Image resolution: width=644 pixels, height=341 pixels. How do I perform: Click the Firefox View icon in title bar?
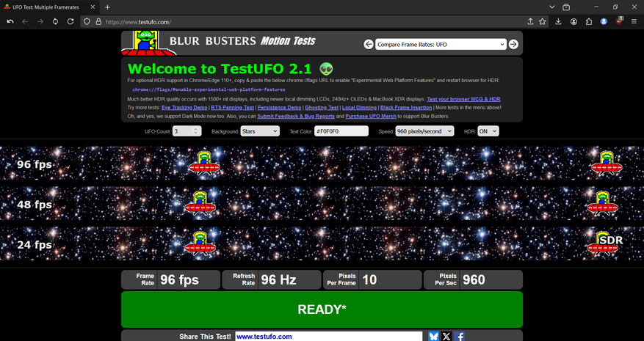click(x=566, y=7)
